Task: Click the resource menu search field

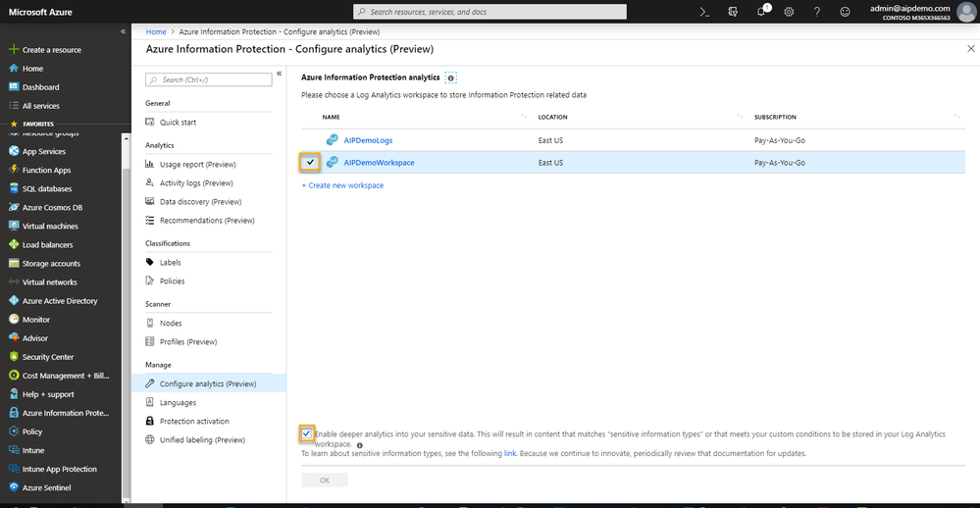Action: coord(209,80)
